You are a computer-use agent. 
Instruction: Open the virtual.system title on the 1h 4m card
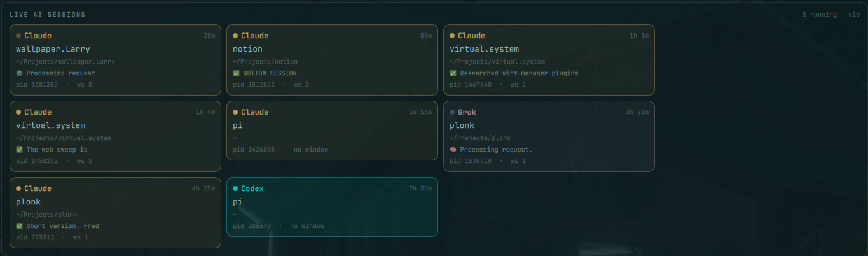tap(50, 125)
